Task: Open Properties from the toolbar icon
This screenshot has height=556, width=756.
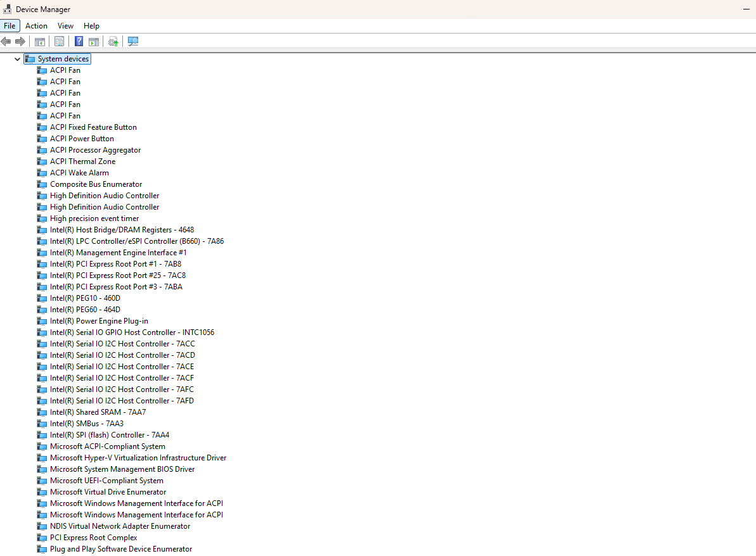Action: point(60,41)
